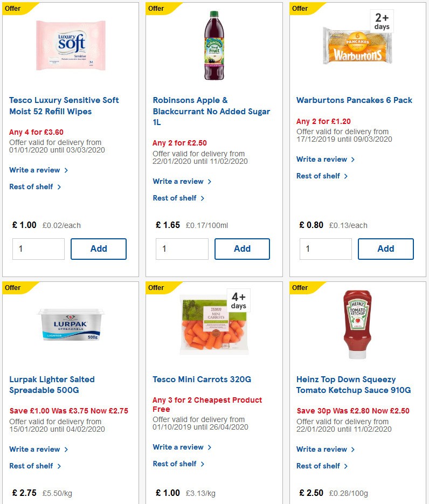The height and width of the screenshot is (504, 429).
Task: Click the Heinz Tomato Ketchup bottle image
Action: coord(357,325)
